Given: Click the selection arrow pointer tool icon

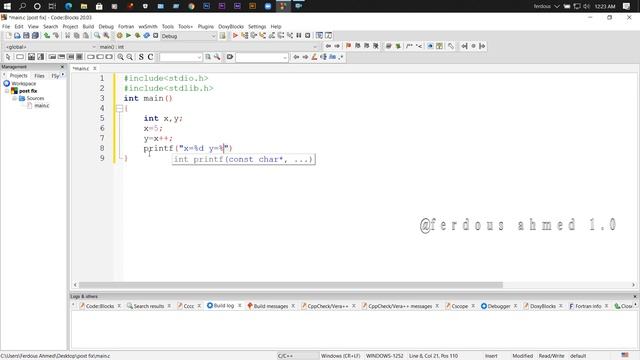Looking at the screenshot, I should (8, 57).
